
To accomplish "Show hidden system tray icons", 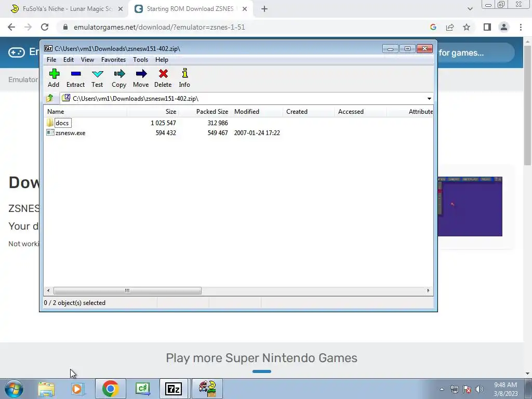I will (x=442, y=389).
